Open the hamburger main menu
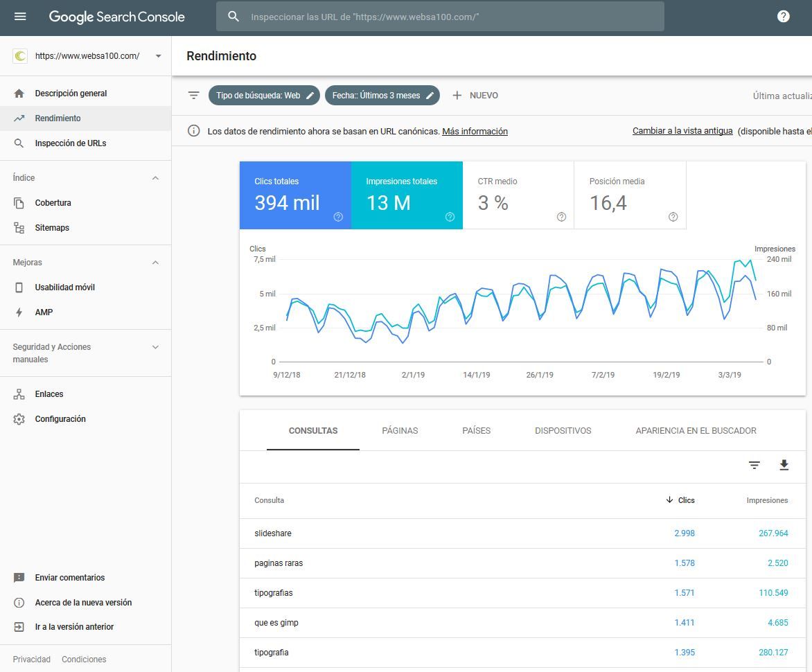Screen dimensions: 812x672 [x=20, y=17]
